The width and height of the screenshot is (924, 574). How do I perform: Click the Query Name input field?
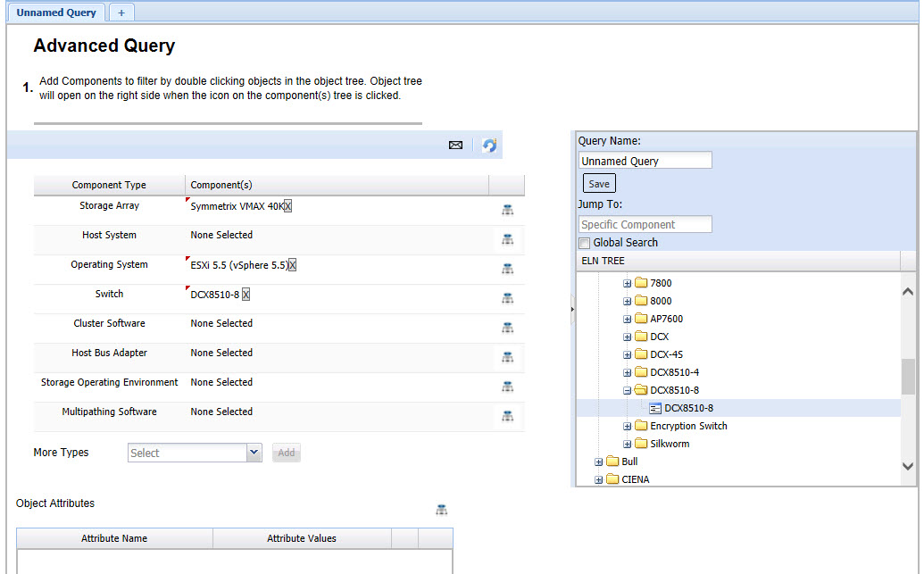pos(645,161)
